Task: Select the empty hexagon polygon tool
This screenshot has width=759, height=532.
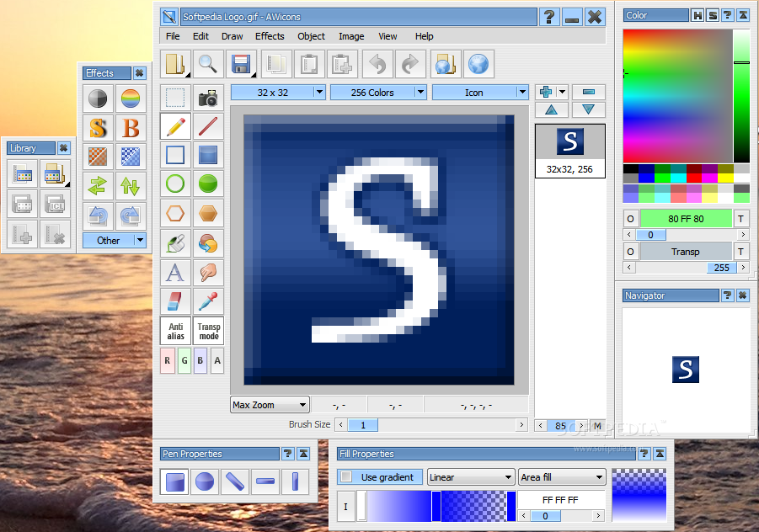Action: click(175, 213)
